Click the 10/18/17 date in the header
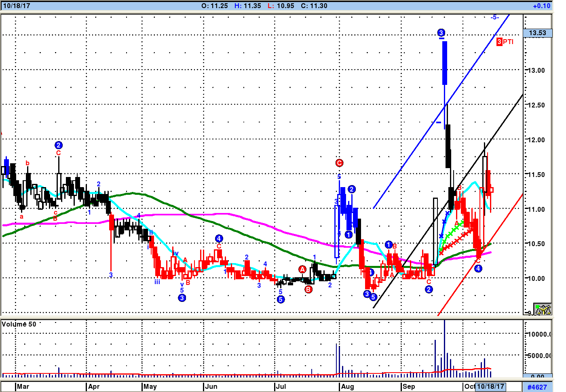 point(17,6)
